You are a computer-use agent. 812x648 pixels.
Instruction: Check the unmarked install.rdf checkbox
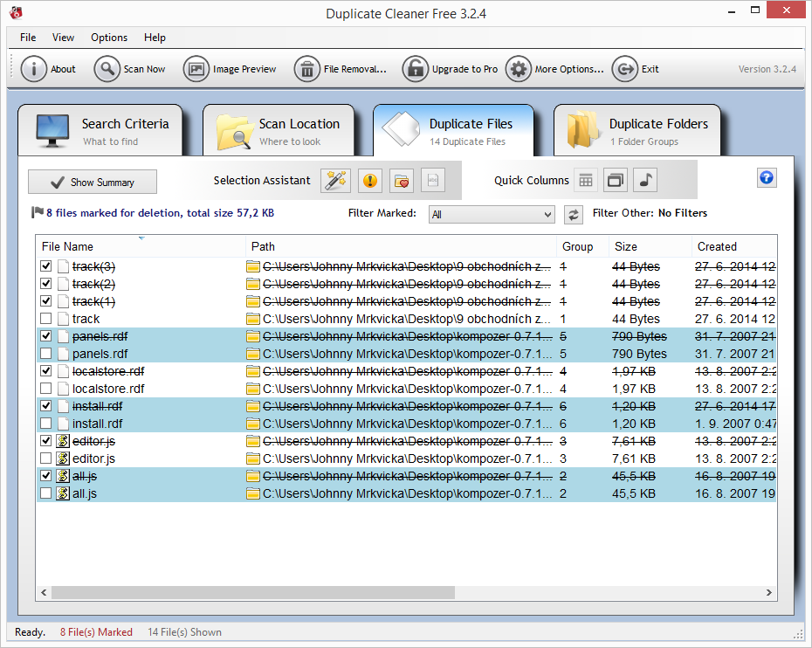coord(45,424)
